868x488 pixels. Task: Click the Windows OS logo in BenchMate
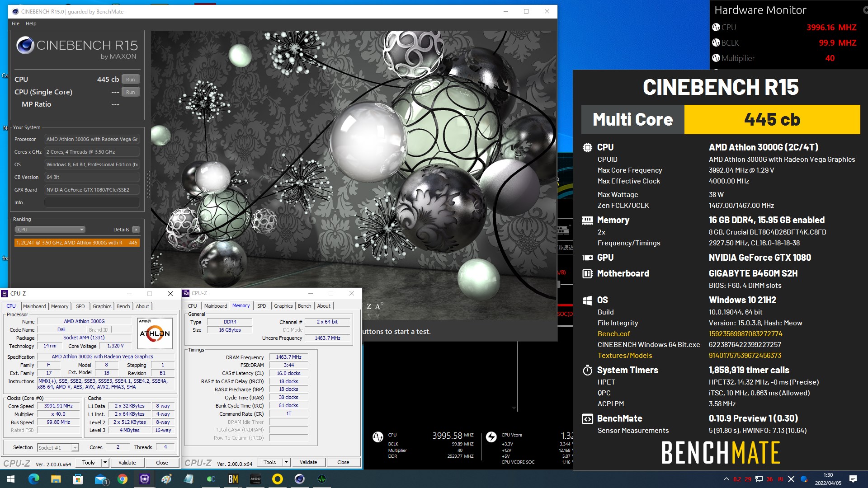(587, 300)
